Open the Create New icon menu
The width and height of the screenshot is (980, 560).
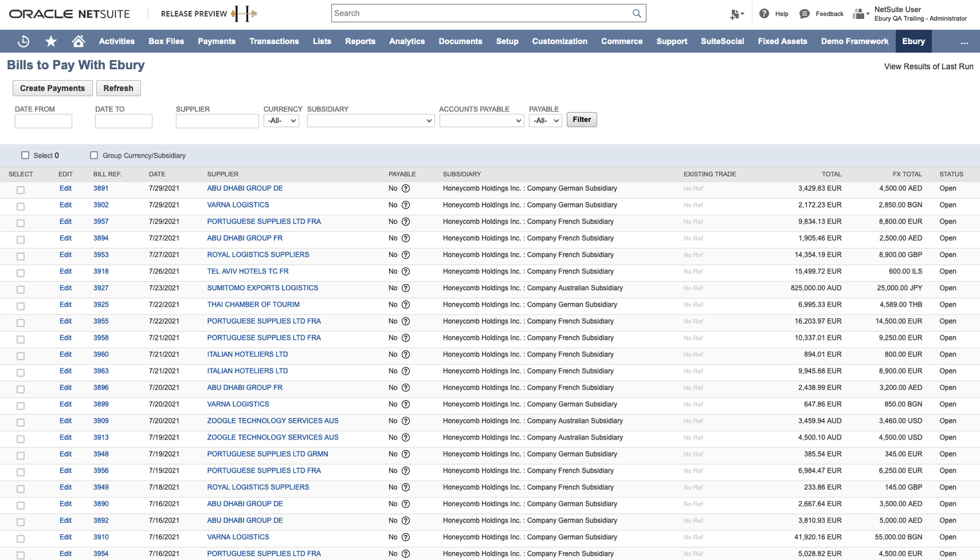pyautogui.click(x=737, y=14)
